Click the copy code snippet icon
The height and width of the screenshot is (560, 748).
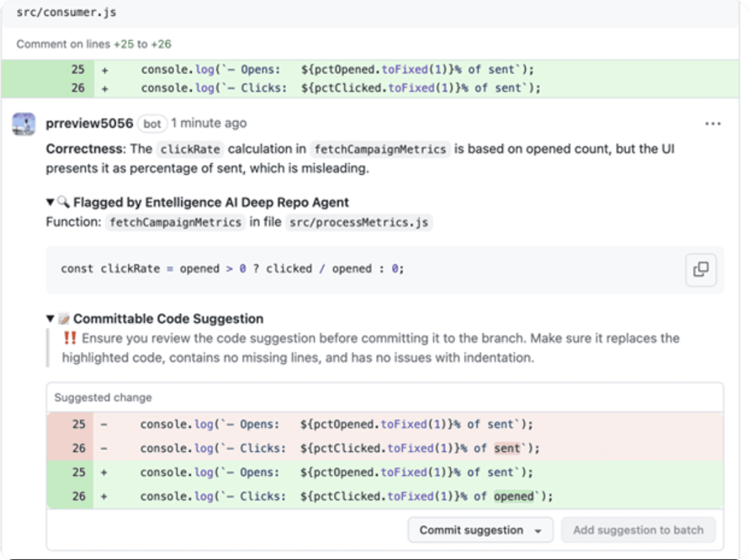pyautogui.click(x=701, y=269)
